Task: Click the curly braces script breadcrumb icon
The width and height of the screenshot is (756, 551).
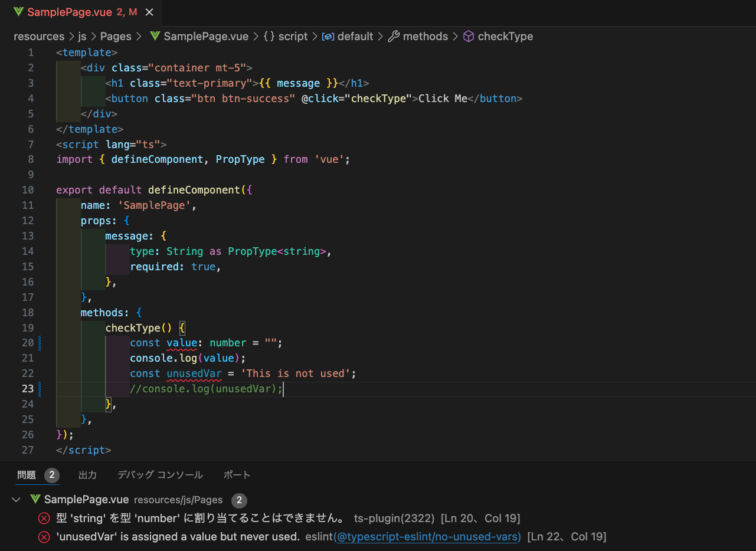Action: point(269,37)
